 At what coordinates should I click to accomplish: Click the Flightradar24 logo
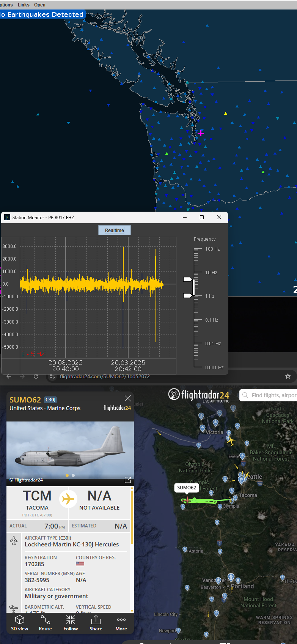click(199, 395)
